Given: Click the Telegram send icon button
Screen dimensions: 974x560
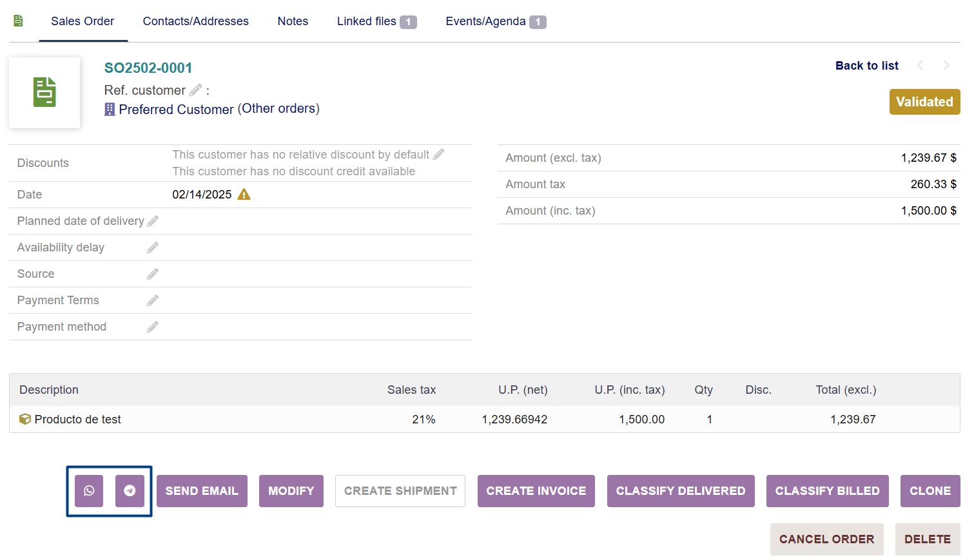Looking at the screenshot, I should (x=130, y=491).
